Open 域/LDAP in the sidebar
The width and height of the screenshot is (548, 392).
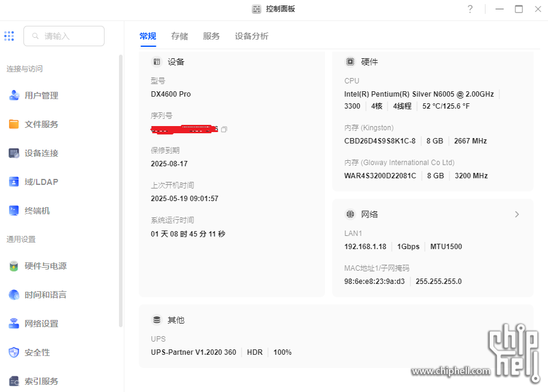[x=41, y=182]
